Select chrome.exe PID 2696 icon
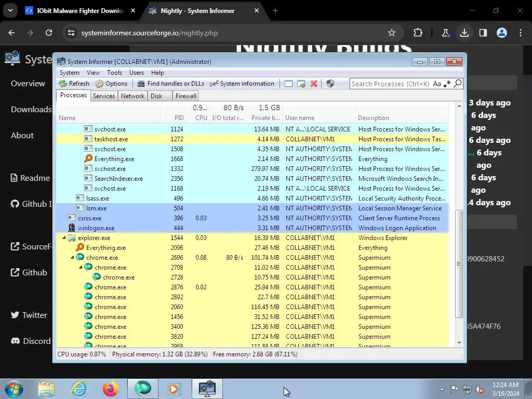The height and width of the screenshot is (399, 532). coord(80,257)
